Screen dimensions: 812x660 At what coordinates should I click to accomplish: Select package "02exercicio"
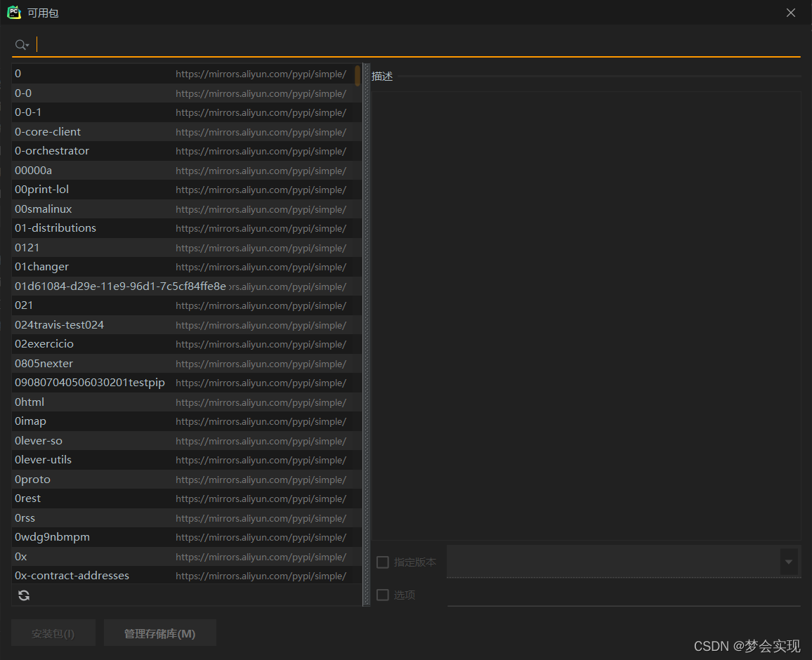[x=186, y=344]
